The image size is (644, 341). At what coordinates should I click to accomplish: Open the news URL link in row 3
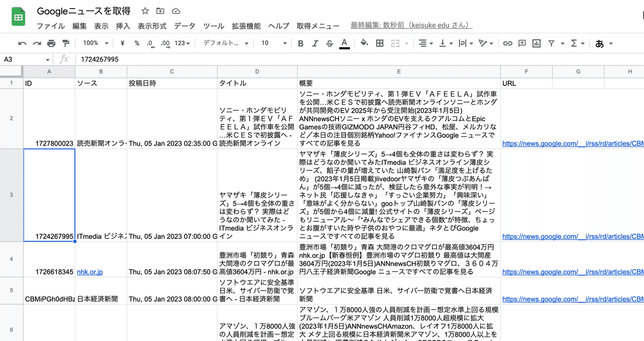tap(573, 236)
